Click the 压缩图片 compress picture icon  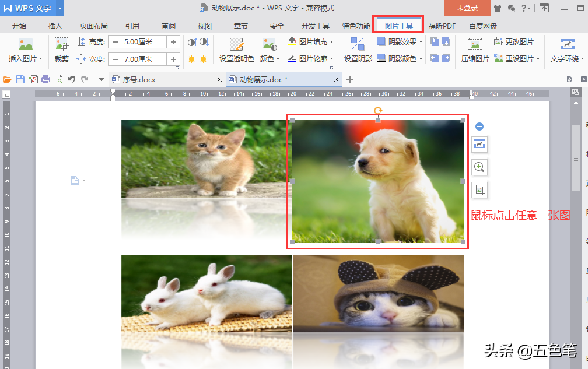pos(475,50)
